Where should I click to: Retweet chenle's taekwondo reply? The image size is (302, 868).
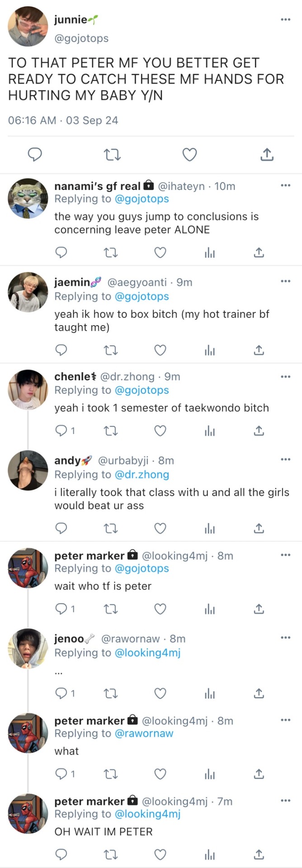[x=111, y=430]
